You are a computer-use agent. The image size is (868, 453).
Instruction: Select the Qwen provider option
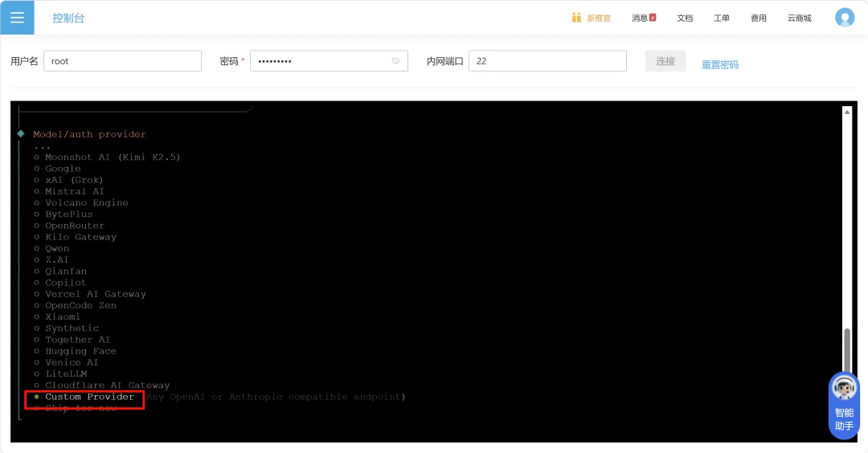pyautogui.click(x=51, y=248)
